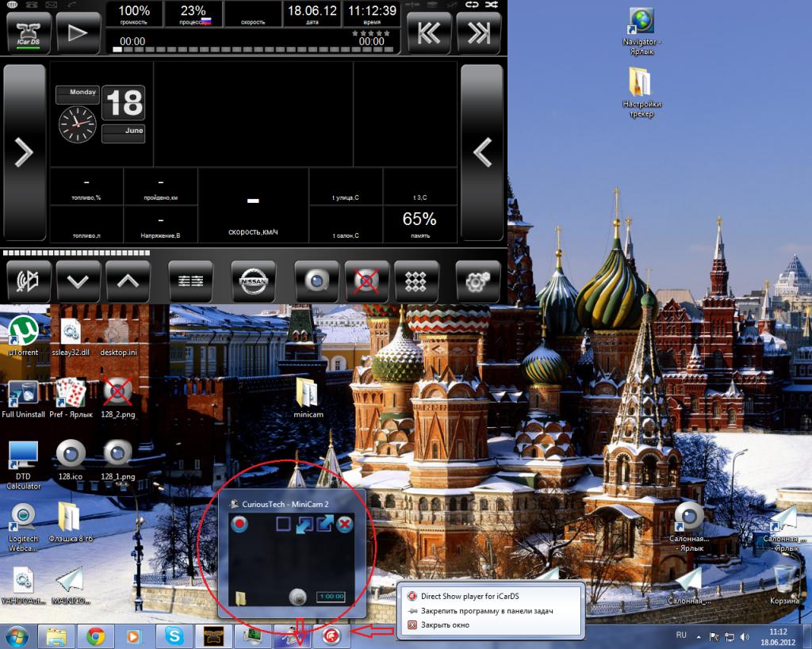Open the settings gears button
Screen dimensions: 812x649
click(478, 281)
